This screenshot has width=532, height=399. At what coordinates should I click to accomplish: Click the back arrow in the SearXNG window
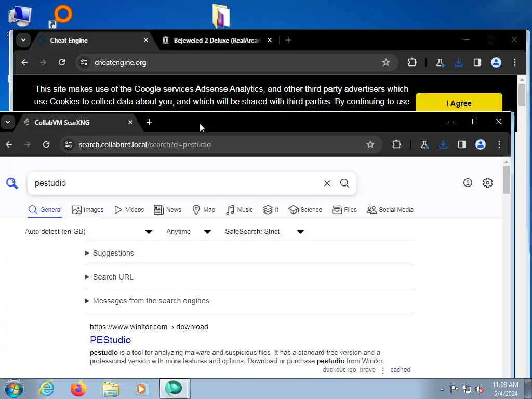click(9, 144)
